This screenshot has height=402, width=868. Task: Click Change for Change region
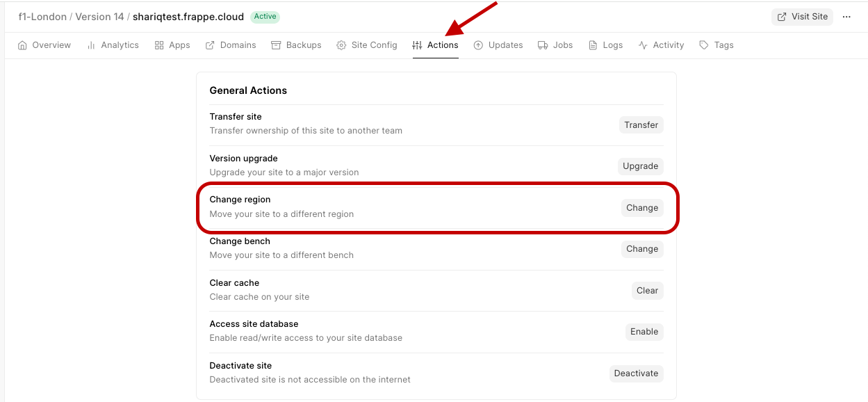[x=642, y=208]
